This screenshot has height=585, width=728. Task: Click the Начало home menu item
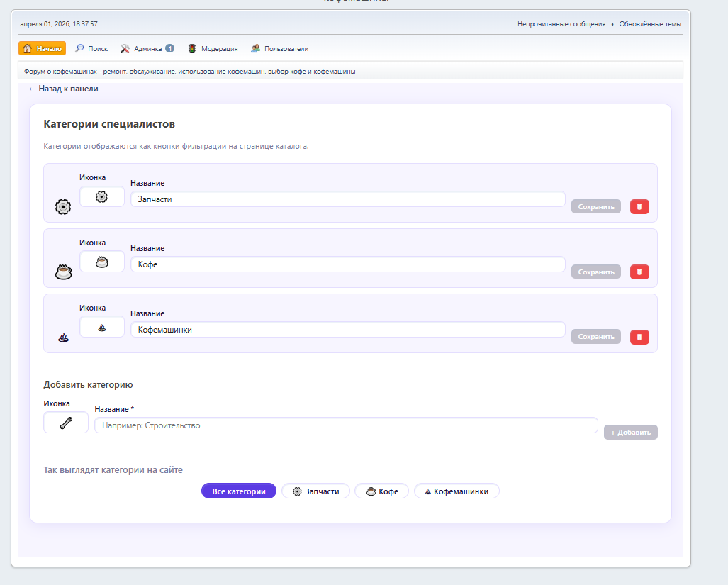[43, 49]
